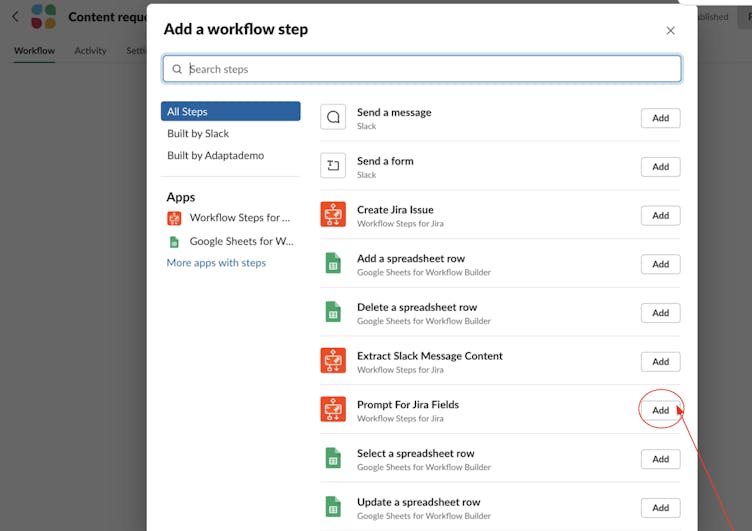Image resolution: width=752 pixels, height=531 pixels.
Task: Click the Extract Slack Message Content title
Action: point(430,356)
